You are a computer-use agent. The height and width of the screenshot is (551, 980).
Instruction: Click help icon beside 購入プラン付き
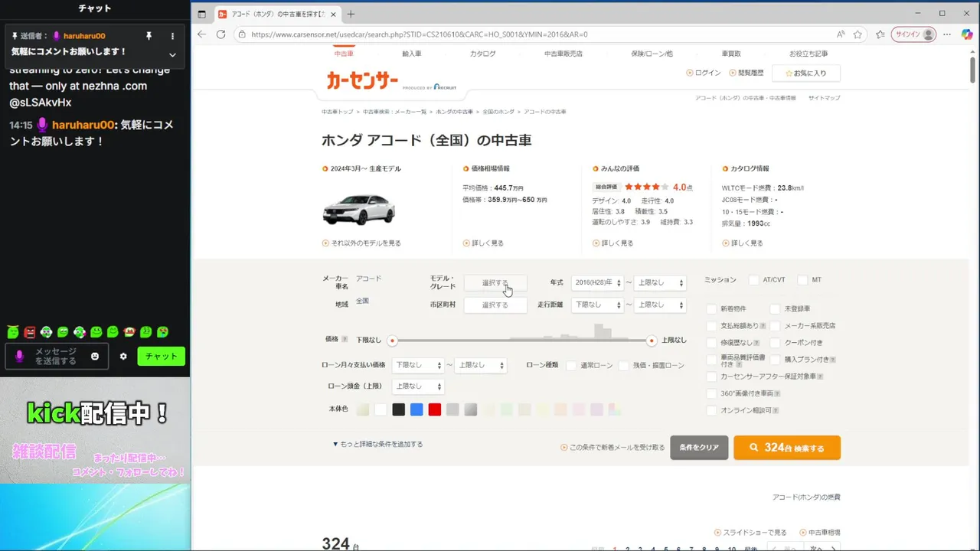click(833, 360)
